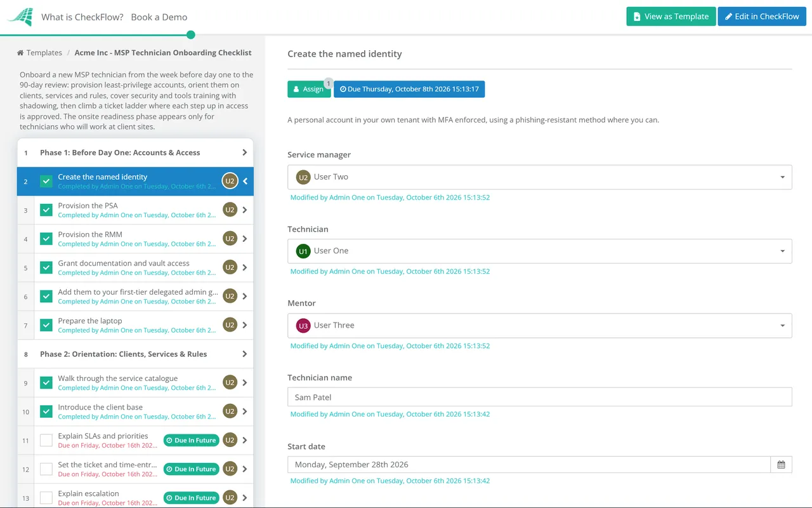Viewport: 812px width, 508px height.
Task: Check the Explain escalation checkbox
Action: 46,498
